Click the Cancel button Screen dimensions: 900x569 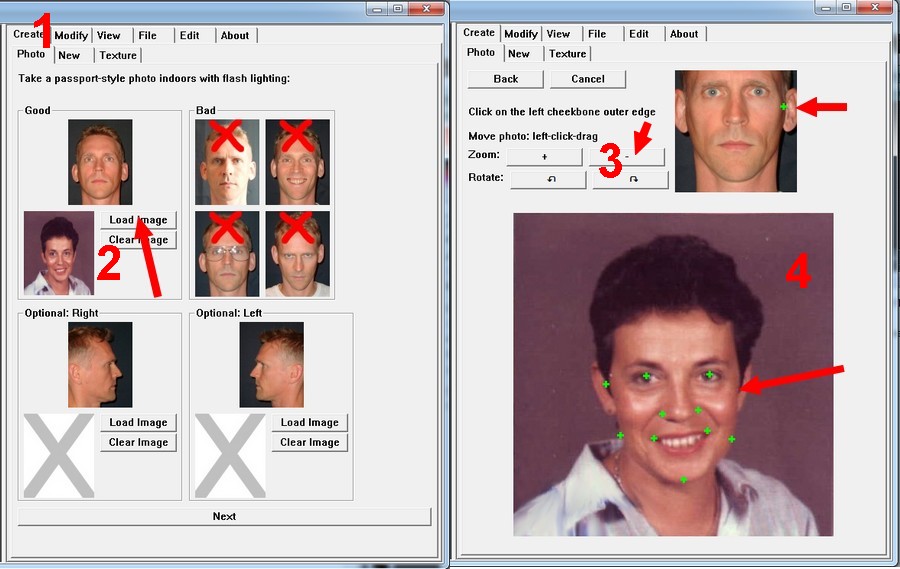[588, 79]
